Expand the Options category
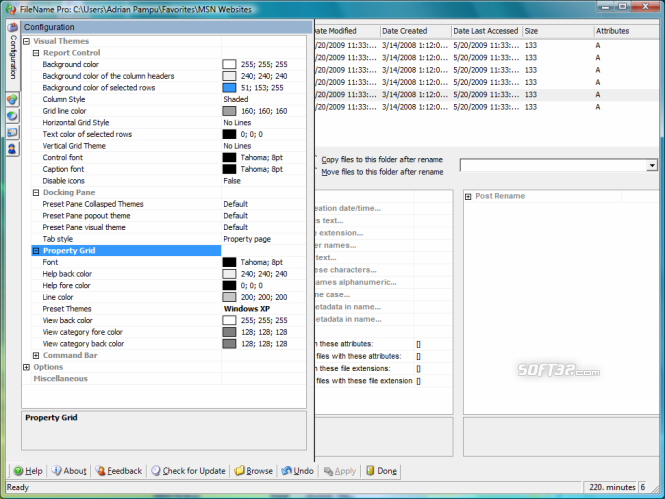The width and height of the screenshot is (665, 499). tap(26, 367)
